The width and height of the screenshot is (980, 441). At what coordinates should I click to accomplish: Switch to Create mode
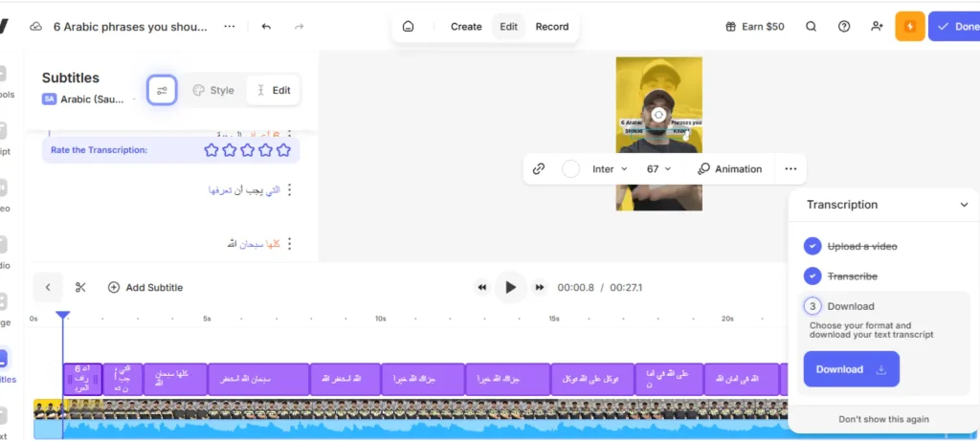coord(466,27)
